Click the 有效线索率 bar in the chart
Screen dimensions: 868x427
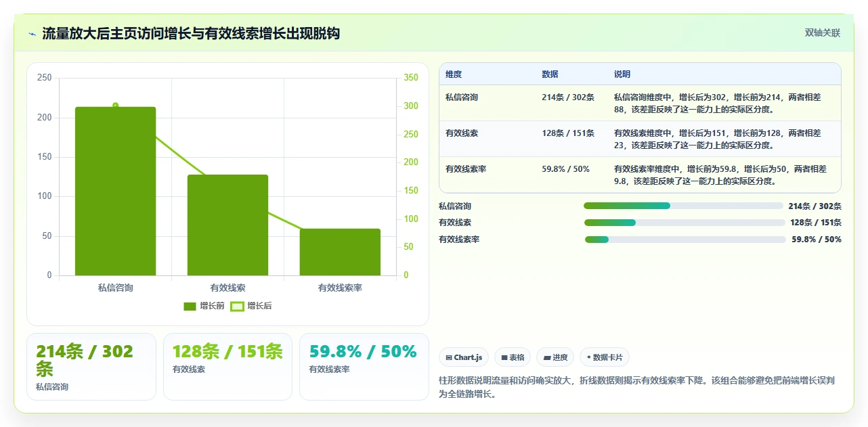point(340,252)
